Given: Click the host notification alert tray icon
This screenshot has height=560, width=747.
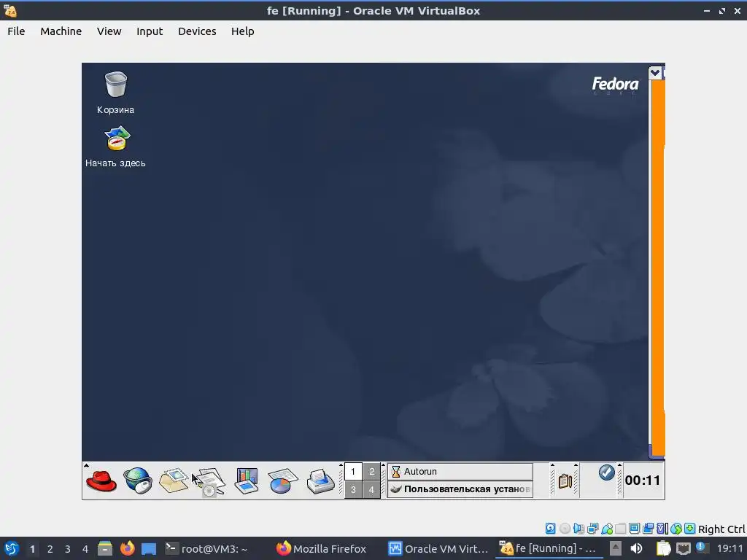Looking at the screenshot, I should coord(703,548).
